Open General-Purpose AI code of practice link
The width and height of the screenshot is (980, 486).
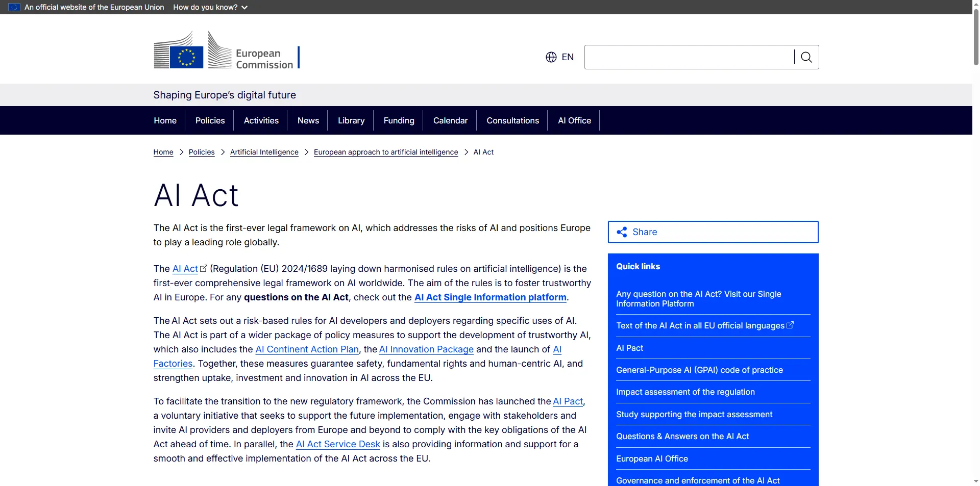click(699, 370)
